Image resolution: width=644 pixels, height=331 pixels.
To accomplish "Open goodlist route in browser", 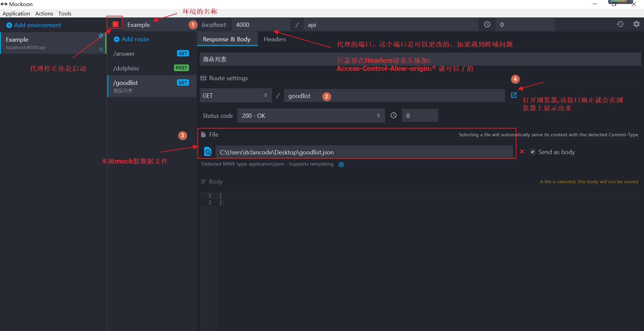I will (x=513, y=95).
